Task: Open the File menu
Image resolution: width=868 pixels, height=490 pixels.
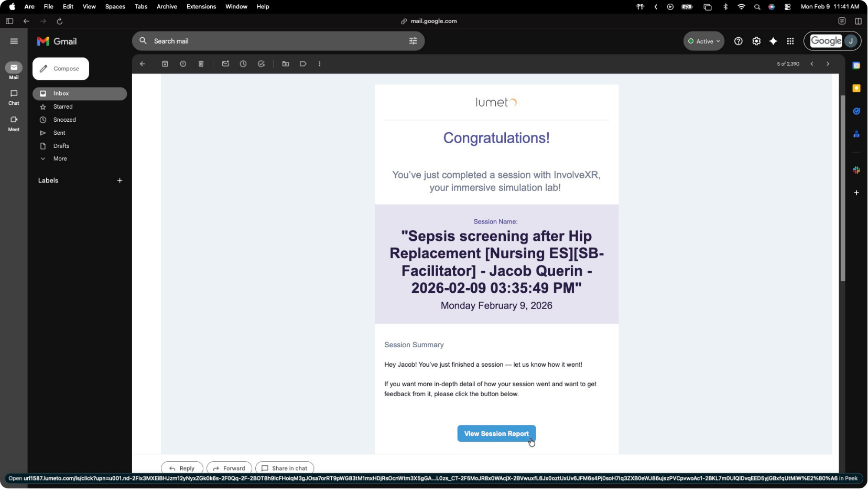Action: [49, 7]
